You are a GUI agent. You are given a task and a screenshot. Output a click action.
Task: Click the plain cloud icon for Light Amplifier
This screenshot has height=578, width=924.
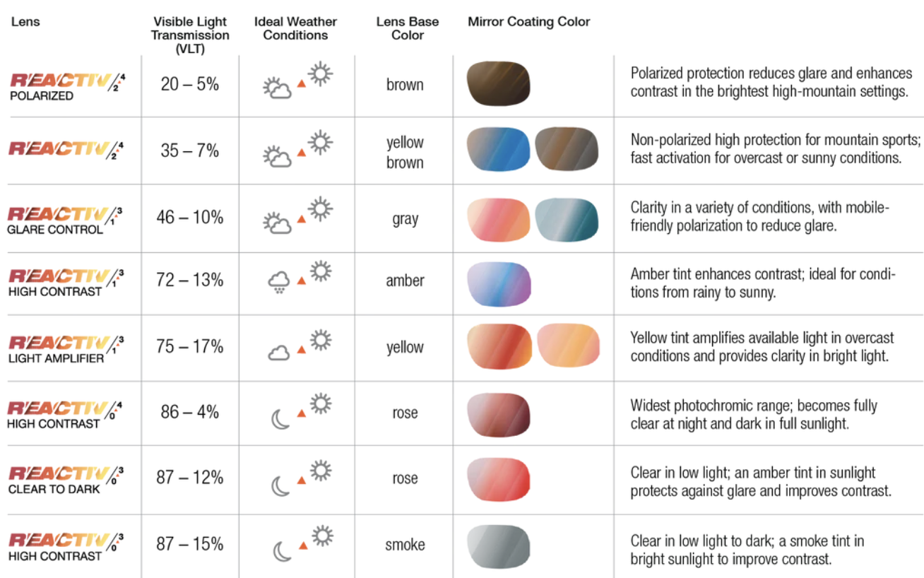[278, 351]
